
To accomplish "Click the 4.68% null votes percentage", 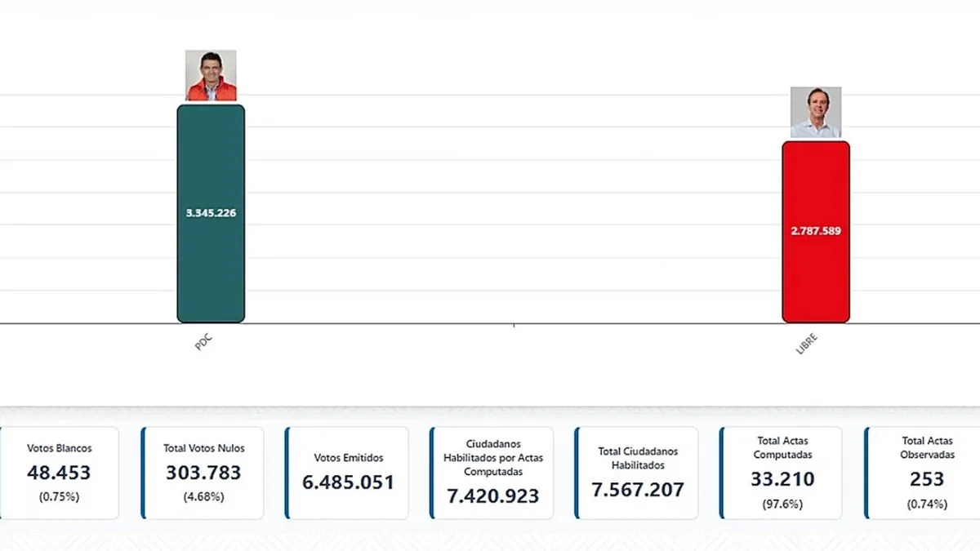I will [202, 498].
